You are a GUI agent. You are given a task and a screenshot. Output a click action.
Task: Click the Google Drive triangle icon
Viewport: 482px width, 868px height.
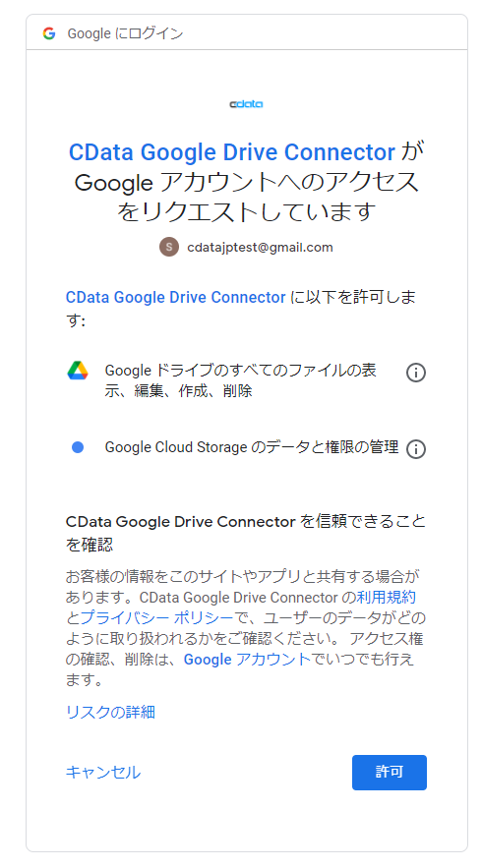pyautogui.click(x=78, y=371)
